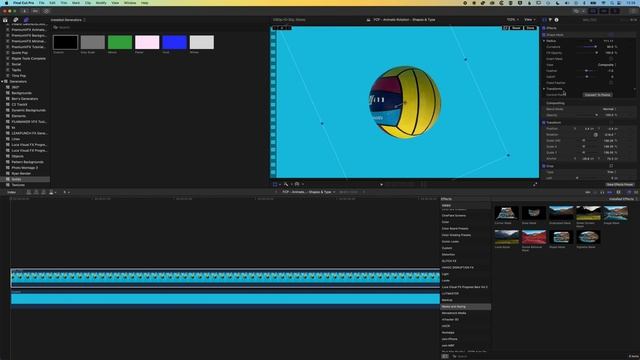Click the overwrite clip icon in timeline toolbar
The height and width of the screenshot is (360, 640).
51,192
